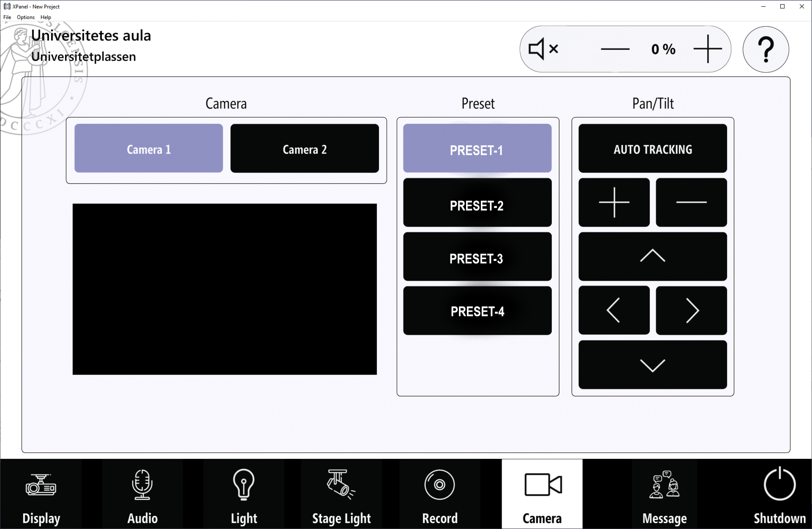Recall PRESET-4
This screenshot has width=812, height=529.
477,310
